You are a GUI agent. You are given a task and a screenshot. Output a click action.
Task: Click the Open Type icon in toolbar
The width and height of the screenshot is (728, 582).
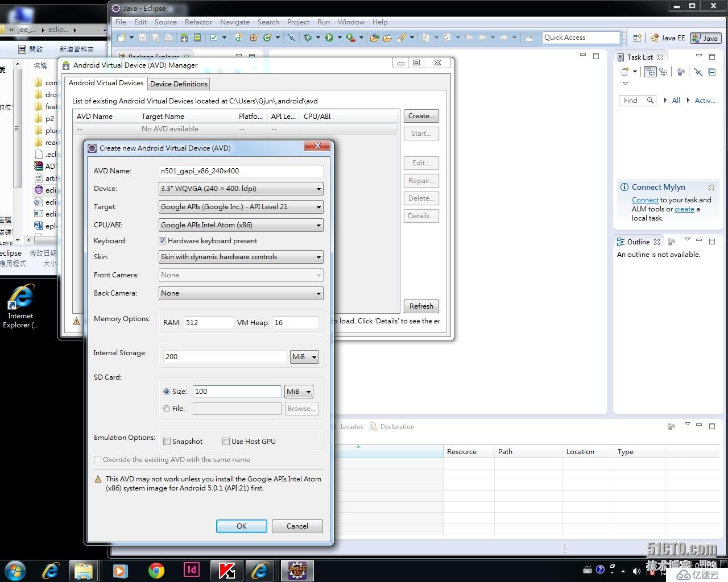coord(375,38)
